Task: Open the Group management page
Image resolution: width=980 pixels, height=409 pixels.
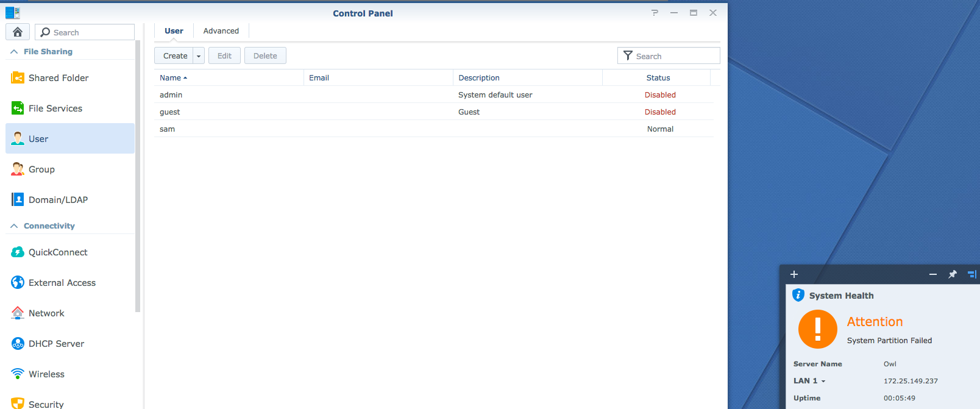Action: (x=41, y=169)
